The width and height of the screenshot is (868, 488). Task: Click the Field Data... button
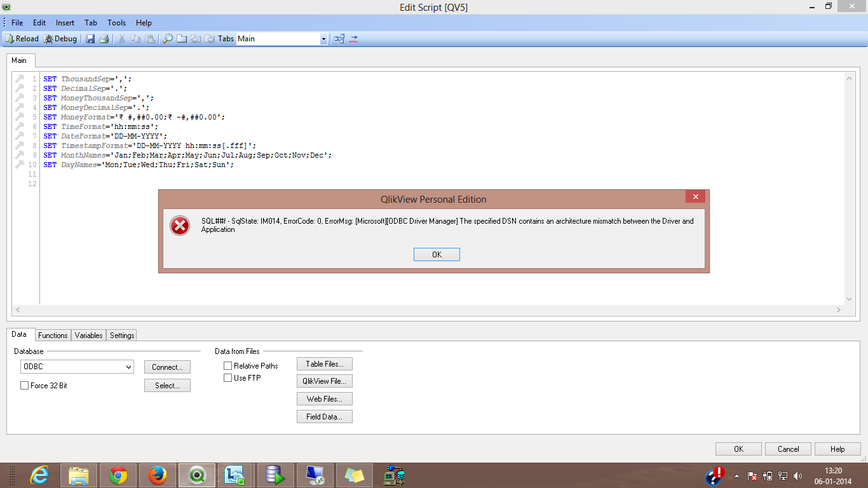click(x=325, y=417)
